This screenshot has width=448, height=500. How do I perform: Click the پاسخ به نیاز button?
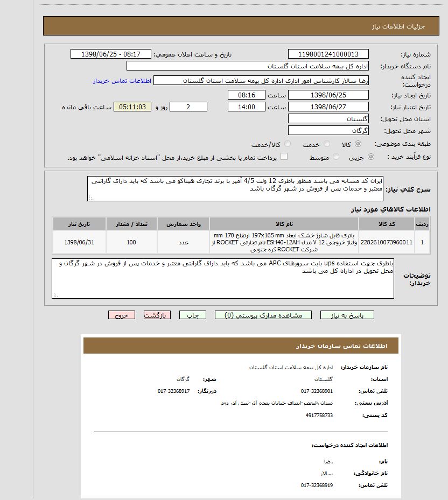(x=347, y=315)
